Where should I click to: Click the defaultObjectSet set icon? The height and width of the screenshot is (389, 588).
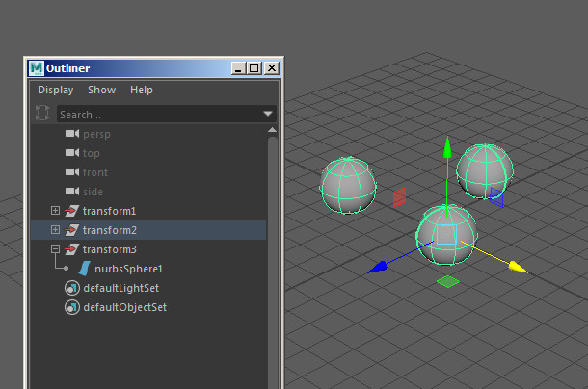point(72,307)
